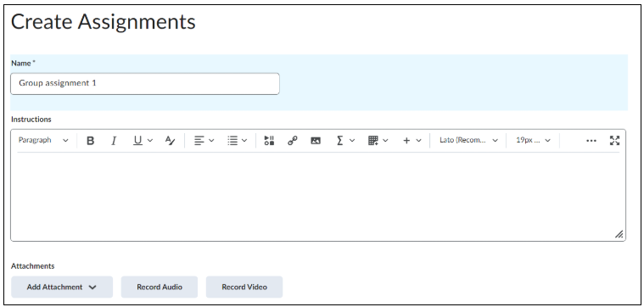This screenshot has width=644, height=307.
Task: Click the Insert Stuff media icon
Action: point(269,141)
